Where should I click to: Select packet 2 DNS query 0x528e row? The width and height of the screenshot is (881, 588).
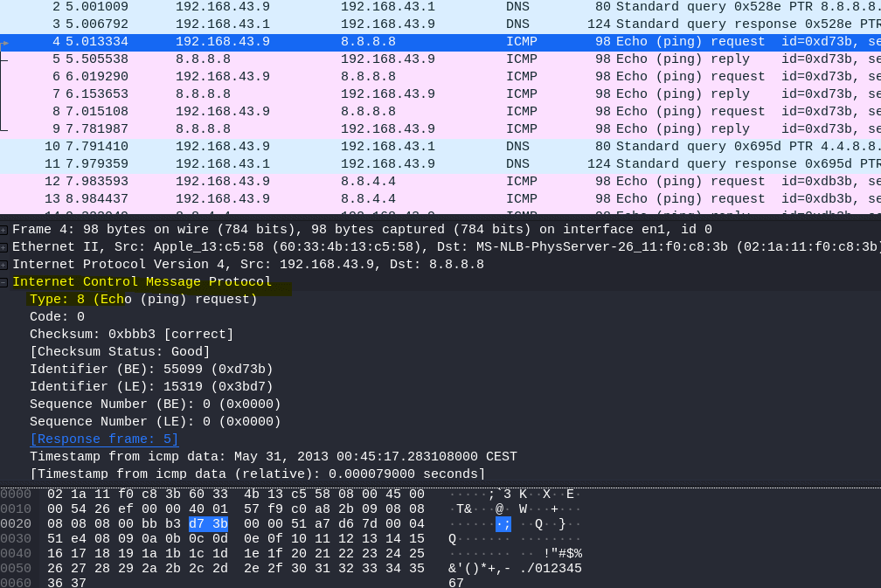pyautogui.click(x=440, y=7)
